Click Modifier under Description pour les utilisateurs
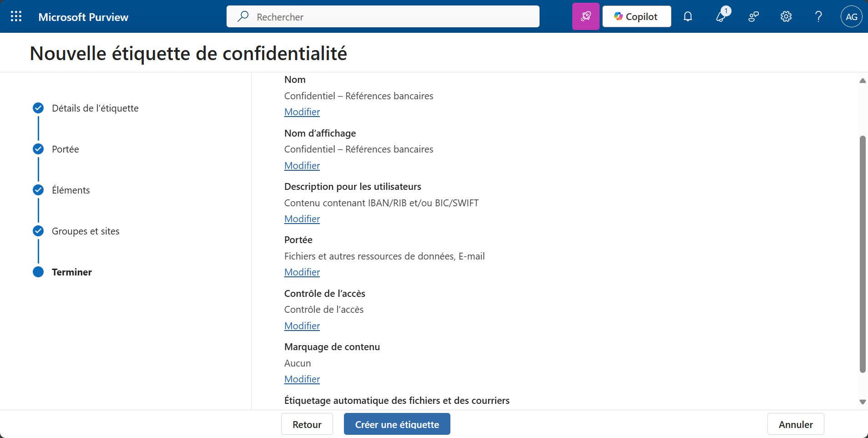This screenshot has width=868, height=438. pos(302,219)
